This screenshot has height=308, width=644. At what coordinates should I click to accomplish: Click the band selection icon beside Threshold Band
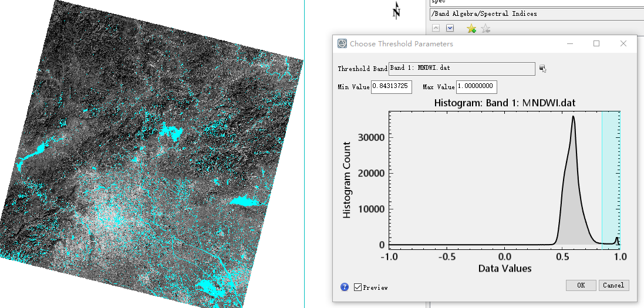pyautogui.click(x=543, y=69)
